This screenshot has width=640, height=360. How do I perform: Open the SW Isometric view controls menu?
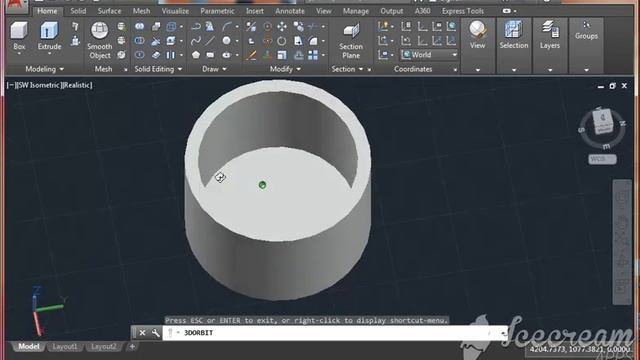(38, 85)
